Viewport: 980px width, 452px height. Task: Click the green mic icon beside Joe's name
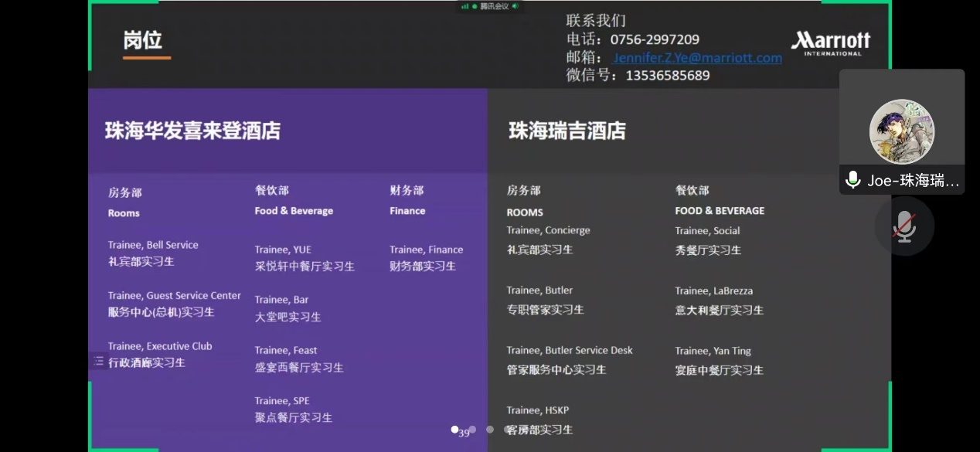point(853,180)
